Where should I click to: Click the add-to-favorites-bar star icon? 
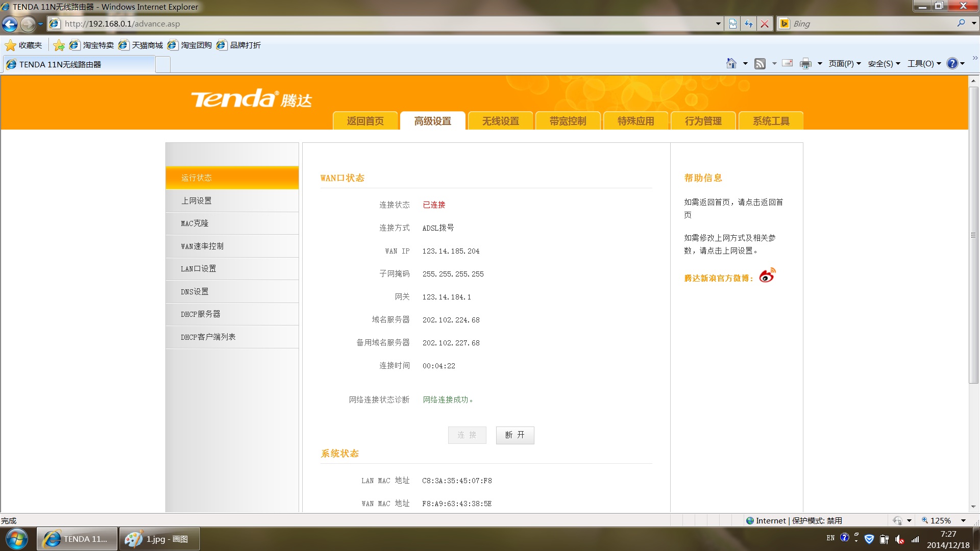click(59, 45)
